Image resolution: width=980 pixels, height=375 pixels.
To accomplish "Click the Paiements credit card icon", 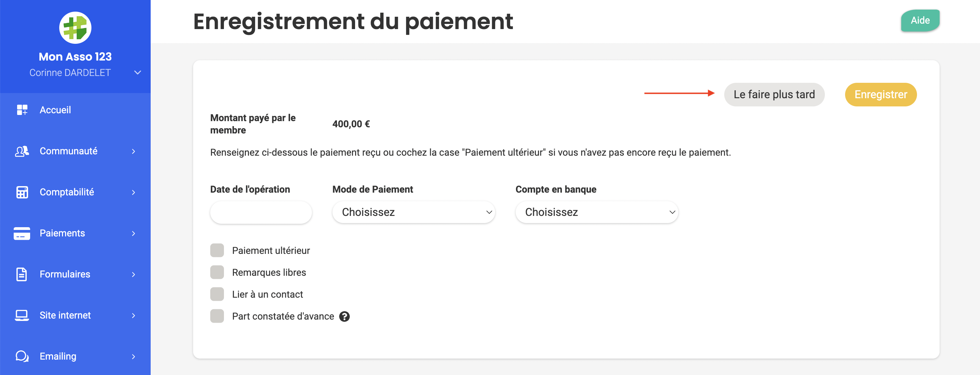I will 22,233.
